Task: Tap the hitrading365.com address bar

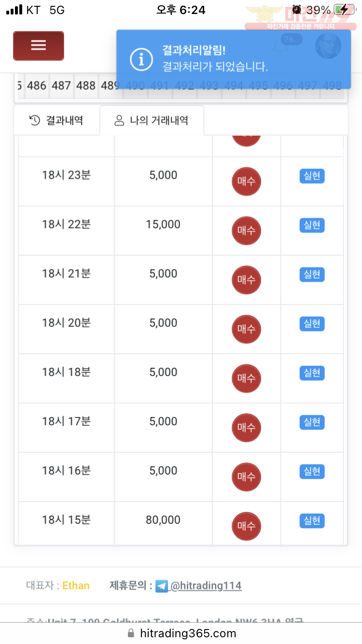Action: click(x=181, y=633)
